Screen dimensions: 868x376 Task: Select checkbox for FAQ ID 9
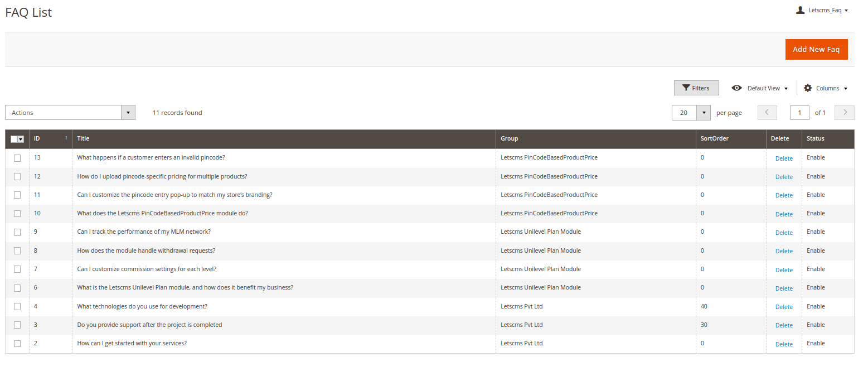click(17, 232)
